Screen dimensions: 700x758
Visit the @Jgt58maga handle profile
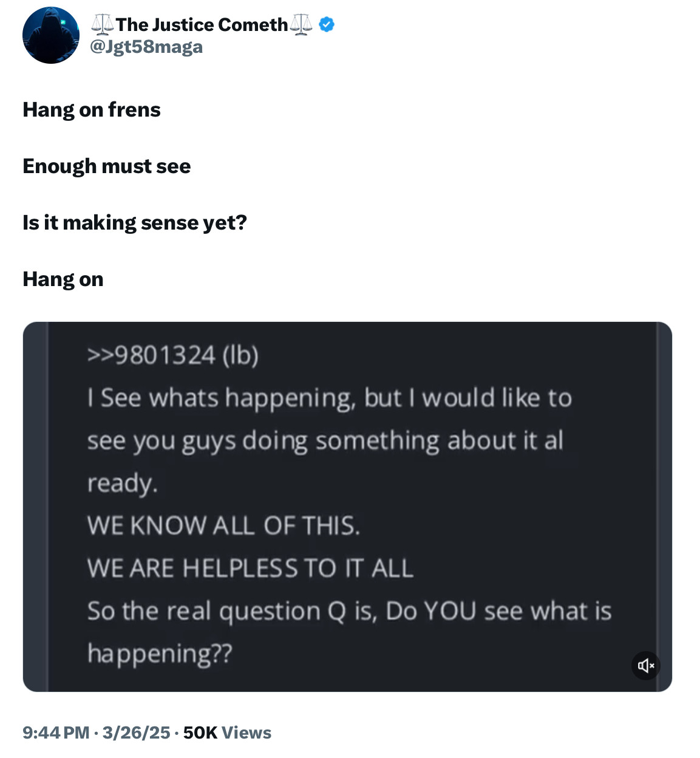(x=146, y=47)
